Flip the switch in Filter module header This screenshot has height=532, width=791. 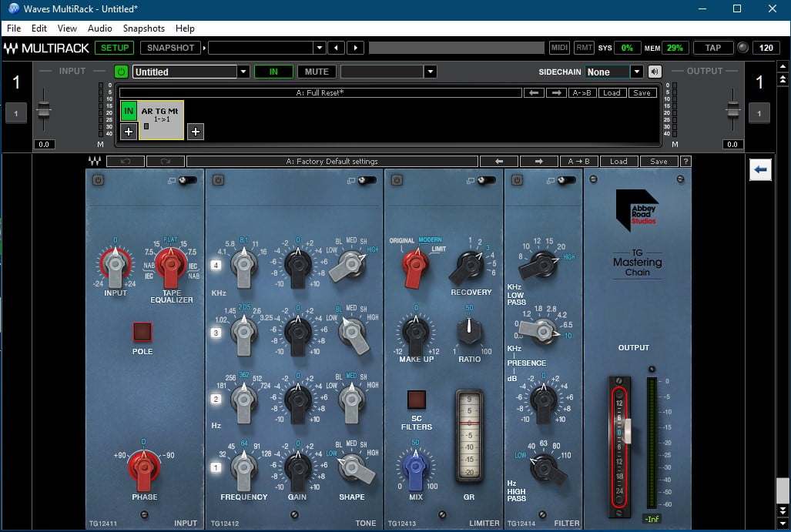(x=567, y=180)
